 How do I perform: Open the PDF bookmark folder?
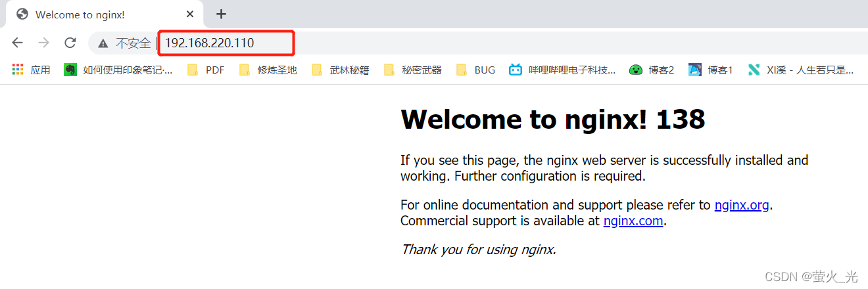(x=206, y=70)
